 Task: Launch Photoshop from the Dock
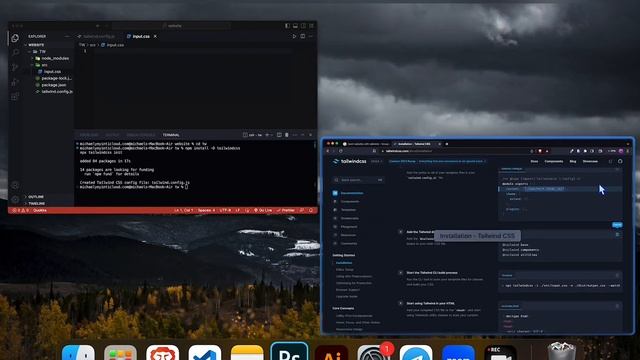click(x=289, y=352)
